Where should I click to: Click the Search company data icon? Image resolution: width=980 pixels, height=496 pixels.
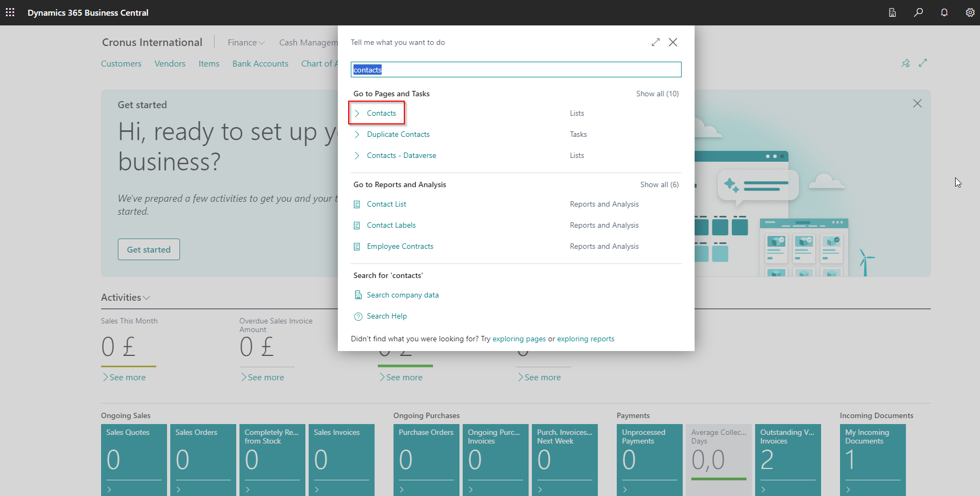pos(358,295)
